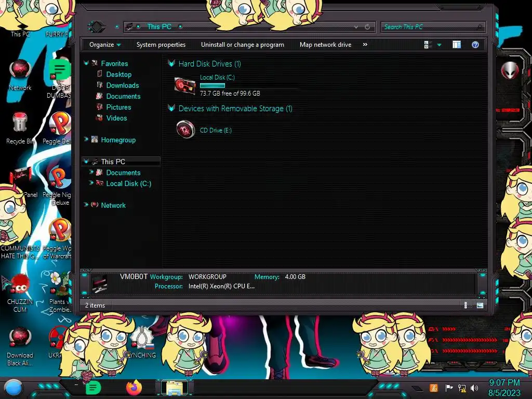Click Uninstall or change a program
The image size is (532, 399).
[242, 45]
